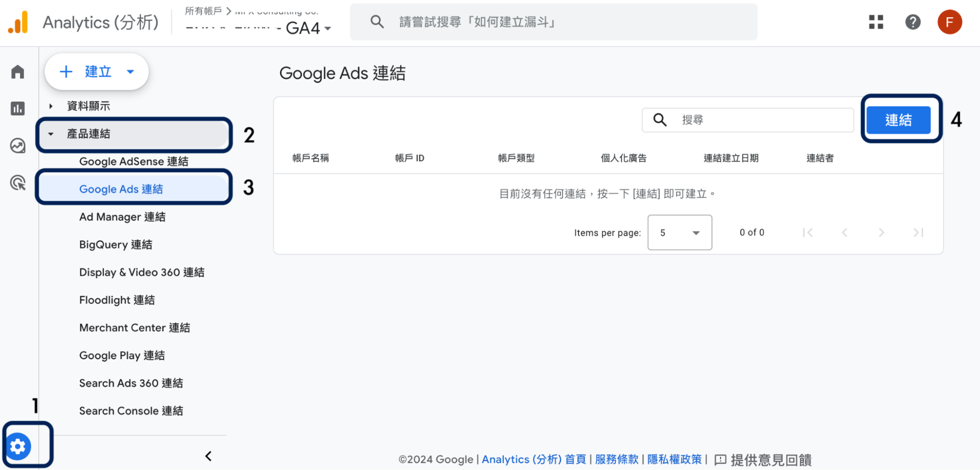The width and height of the screenshot is (980, 470).
Task: Click the 0 of 0 pagination text
Action: [752, 233]
